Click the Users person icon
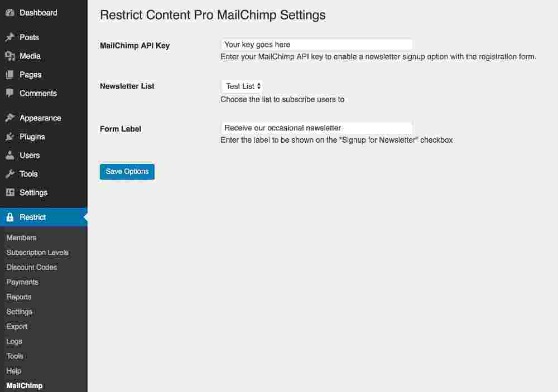 point(10,155)
